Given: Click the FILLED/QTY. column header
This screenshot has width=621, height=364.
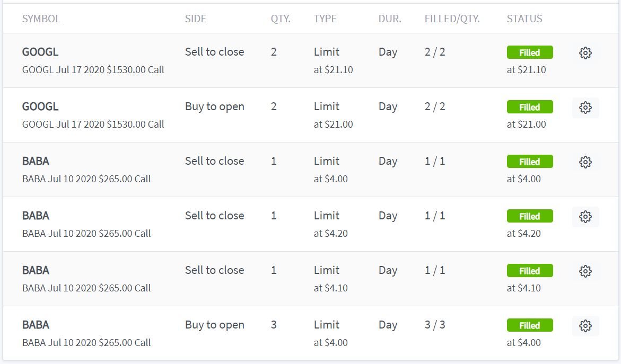Looking at the screenshot, I should point(452,19).
